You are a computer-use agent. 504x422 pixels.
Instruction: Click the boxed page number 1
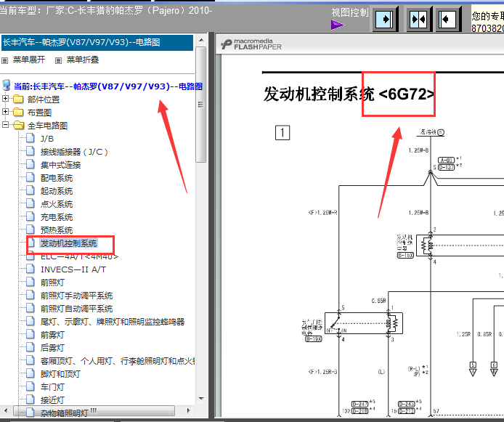[x=283, y=132]
